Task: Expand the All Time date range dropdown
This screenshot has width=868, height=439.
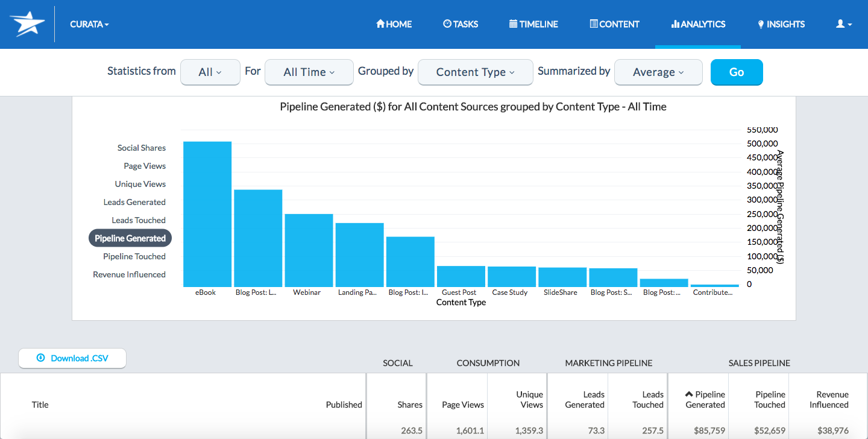Action: (x=309, y=72)
